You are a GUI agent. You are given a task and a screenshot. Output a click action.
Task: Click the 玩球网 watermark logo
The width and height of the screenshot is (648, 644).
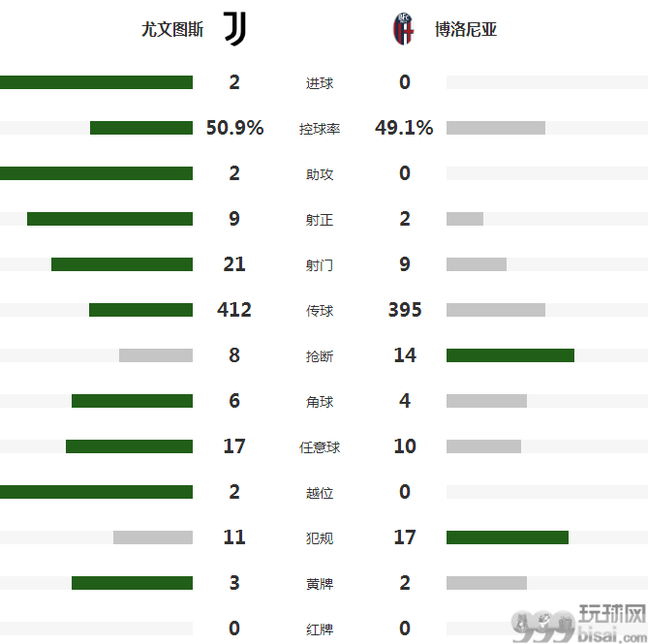[578, 624]
